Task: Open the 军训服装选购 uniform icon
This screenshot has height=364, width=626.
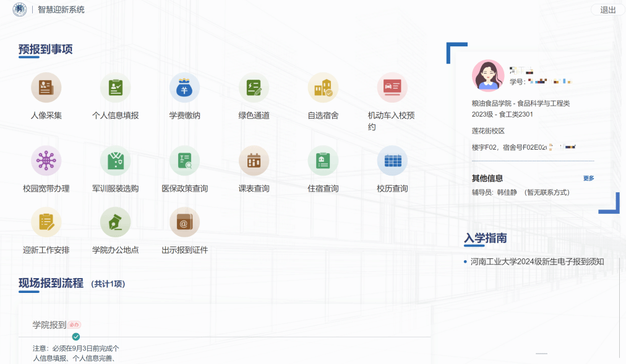Action: pyautogui.click(x=116, y=161)
